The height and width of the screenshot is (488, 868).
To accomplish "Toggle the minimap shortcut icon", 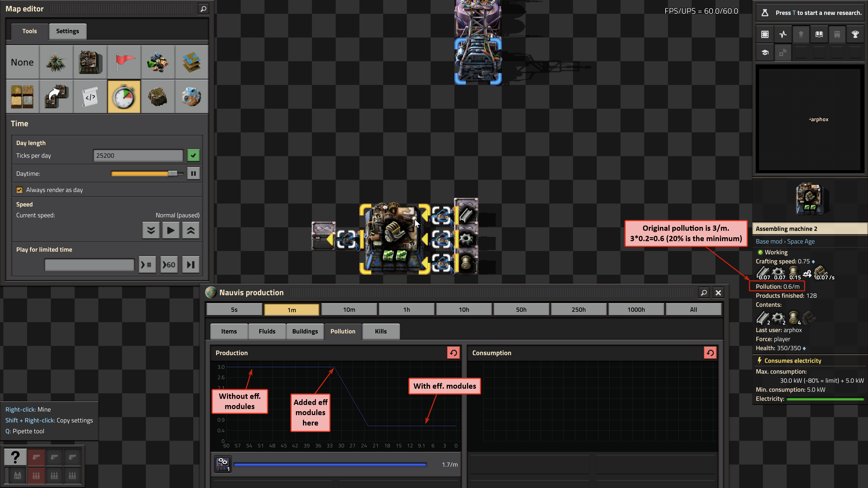I will pyautogui.click(x=765, y=34).
